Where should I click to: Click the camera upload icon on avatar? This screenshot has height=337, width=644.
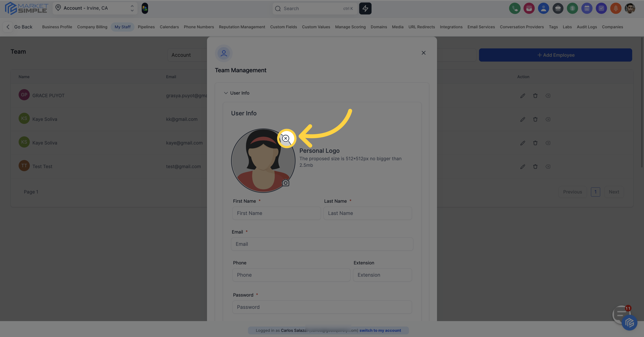tap(285, 183)
